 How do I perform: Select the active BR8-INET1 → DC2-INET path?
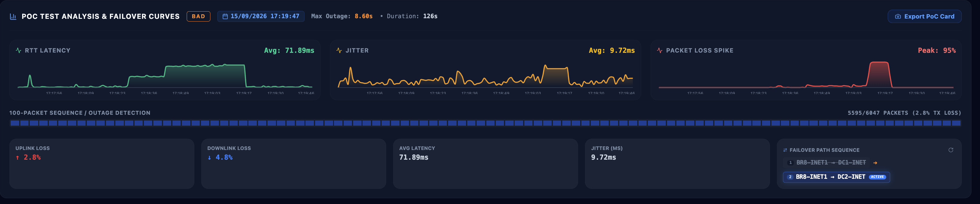836,177
